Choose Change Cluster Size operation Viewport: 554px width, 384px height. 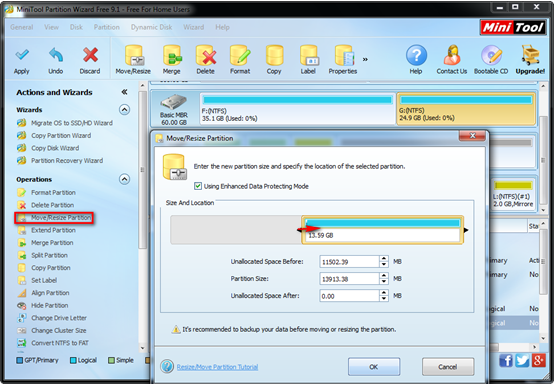click(x=58, y=331)
